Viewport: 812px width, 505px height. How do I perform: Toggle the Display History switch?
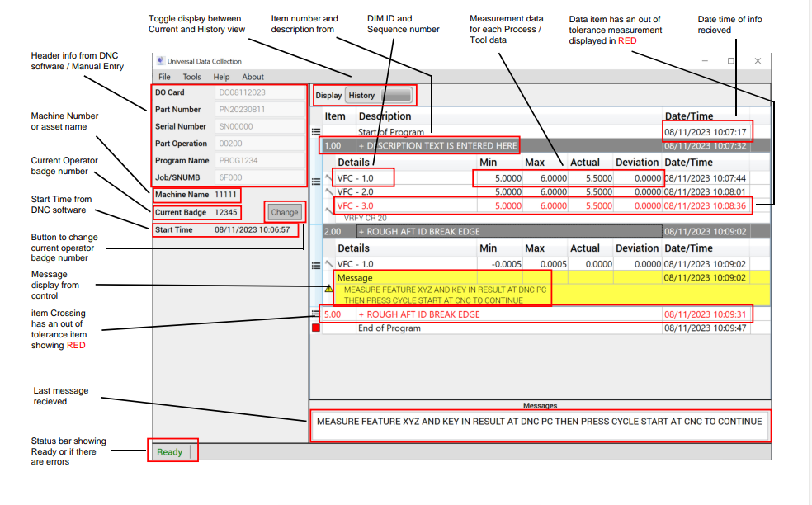pos(390,96)
